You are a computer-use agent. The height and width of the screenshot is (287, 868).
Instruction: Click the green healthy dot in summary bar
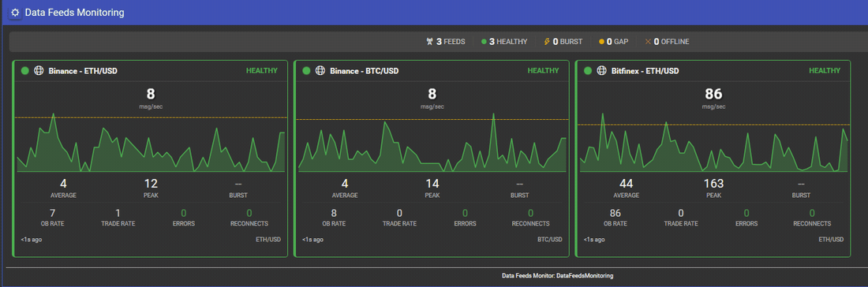pos(484,42)
